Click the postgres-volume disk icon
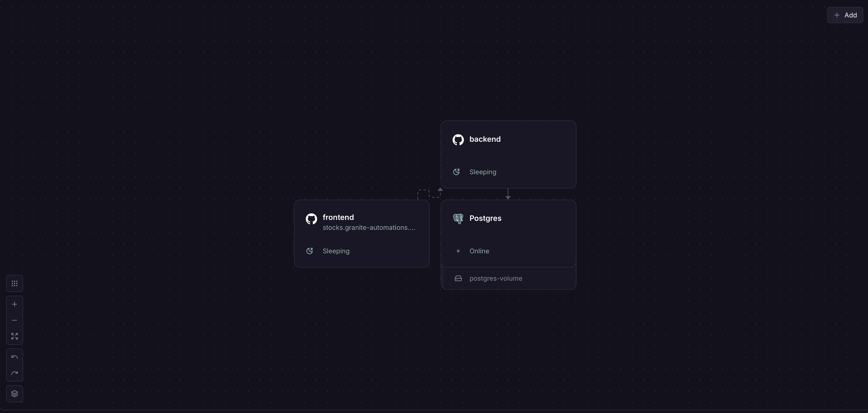868x413 pixels. (458, 278)
